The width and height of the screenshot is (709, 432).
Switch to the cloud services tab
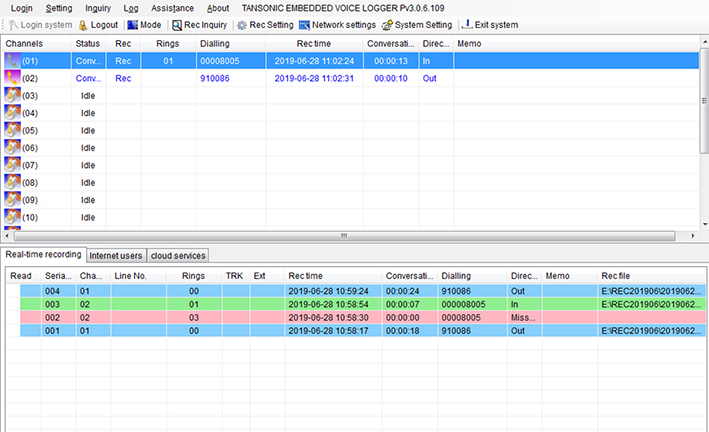[x=178, y=255]
